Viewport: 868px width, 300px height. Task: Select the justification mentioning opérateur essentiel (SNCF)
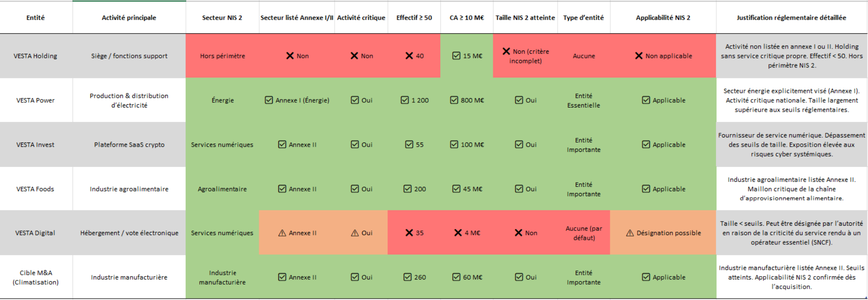[791, 233]
